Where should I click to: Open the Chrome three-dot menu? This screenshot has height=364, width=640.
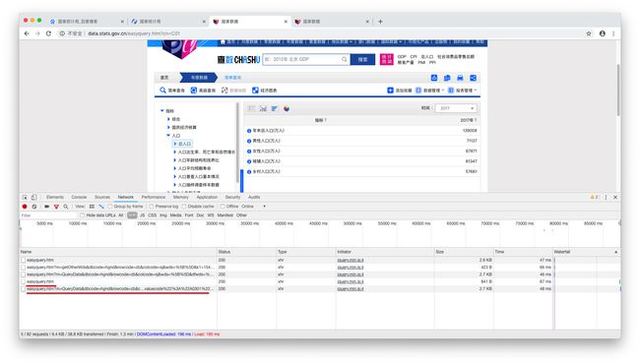coord(613,33)
